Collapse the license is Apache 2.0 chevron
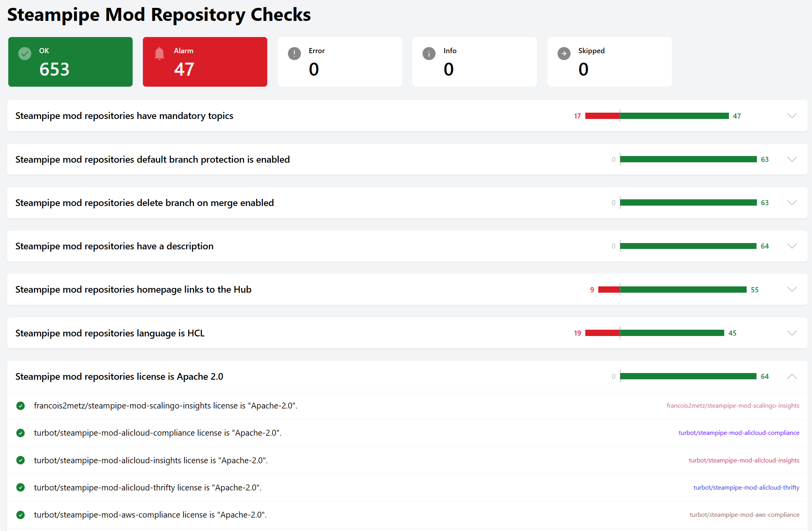The image size is (812, 531). click(792, 376)
